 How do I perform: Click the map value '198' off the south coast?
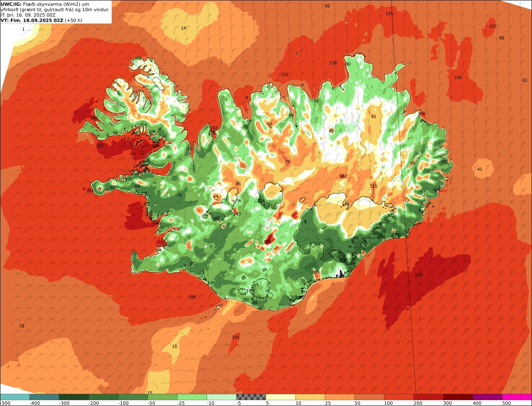click(x=192, y=297)
